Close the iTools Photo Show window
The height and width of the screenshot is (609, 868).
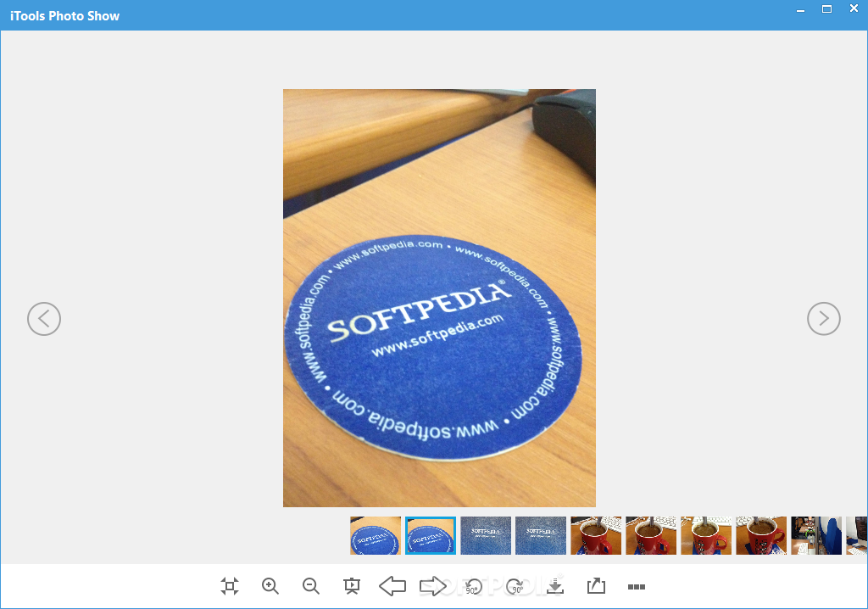tap(854, 8)
